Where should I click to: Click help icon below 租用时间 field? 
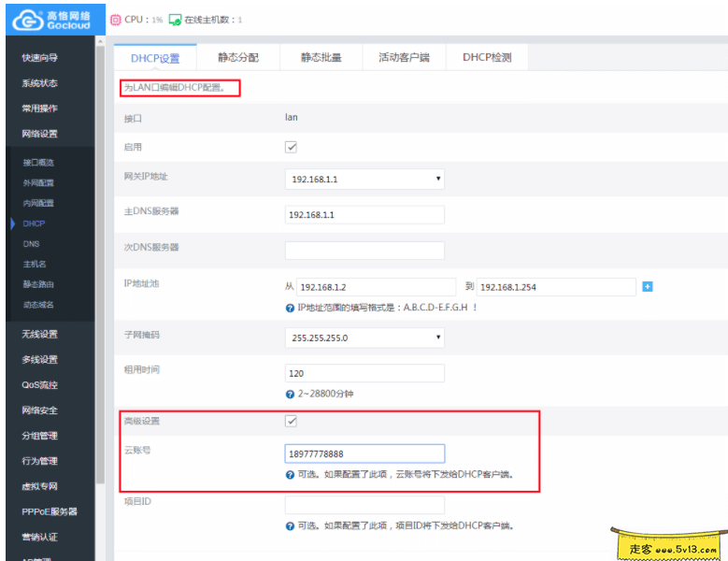click(x=290, y=394)
